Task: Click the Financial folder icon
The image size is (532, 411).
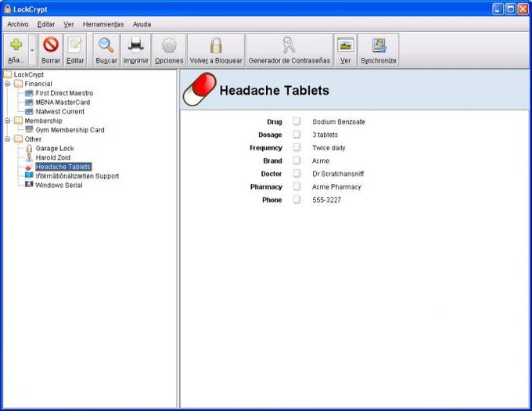Action: point(18,84)
